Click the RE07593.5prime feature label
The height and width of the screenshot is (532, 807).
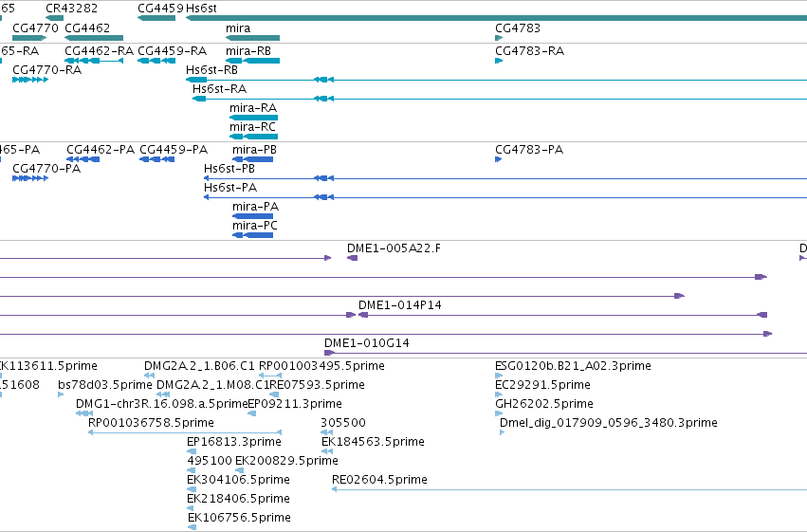317,385
